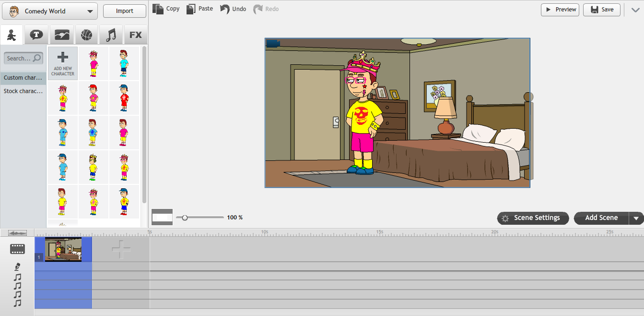The image size is (644, 316).
Task: Open the Backgrounds panel
Action: point(61,34)
